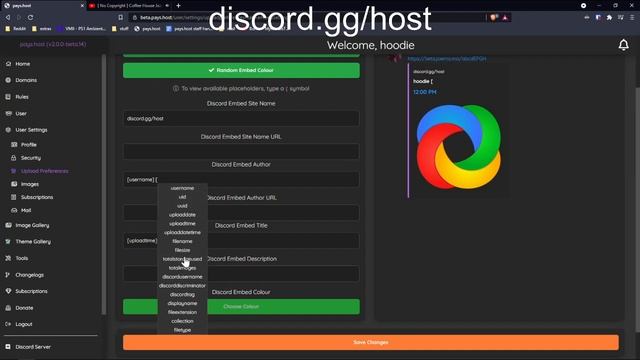Open Profile settings

click(x=24, y=144)
